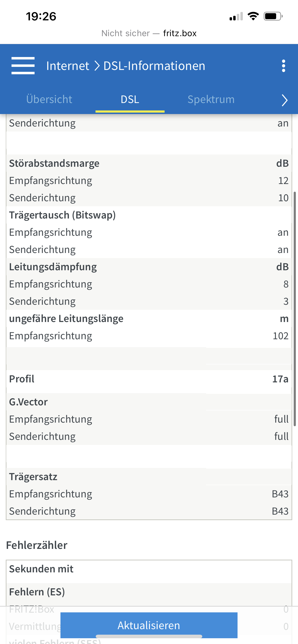298x644 pixels.
Task: Tap the breadcrumb chevron separator
Action: point(97,66)
